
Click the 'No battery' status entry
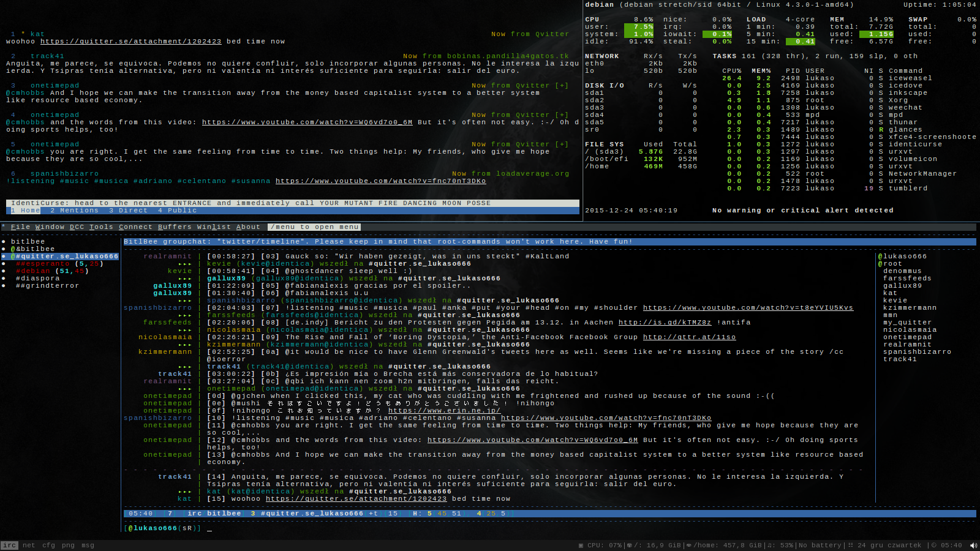coord(820,545)
